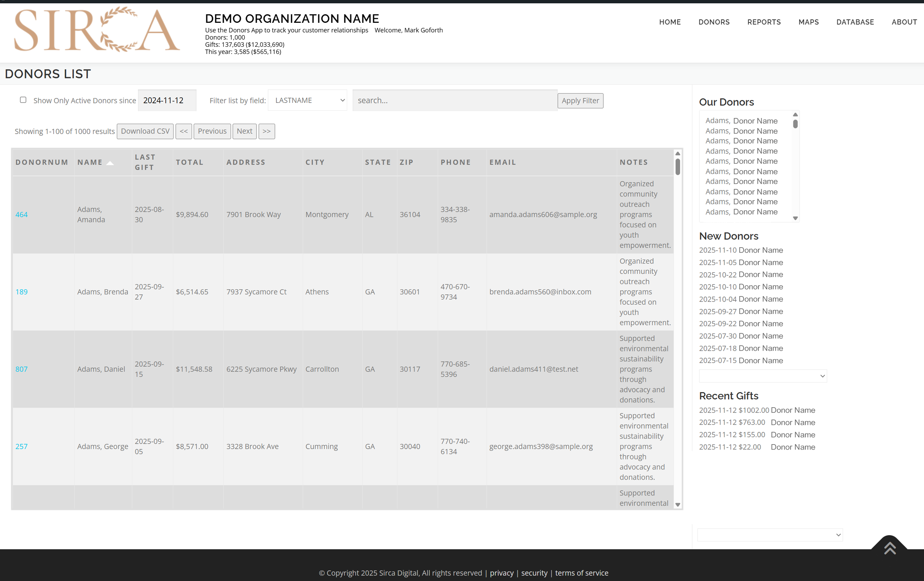
Task: Click the Our Donors list down arrow
Action: point(795,218)
